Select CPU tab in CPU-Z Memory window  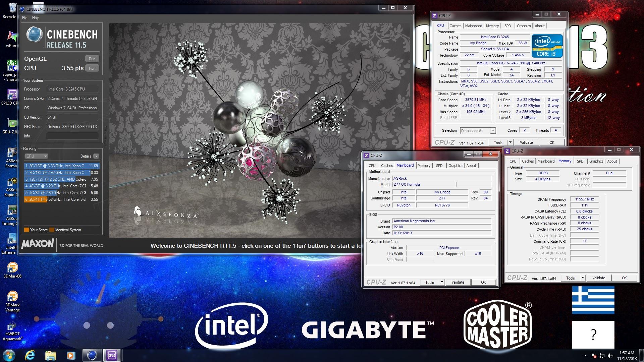513,161
